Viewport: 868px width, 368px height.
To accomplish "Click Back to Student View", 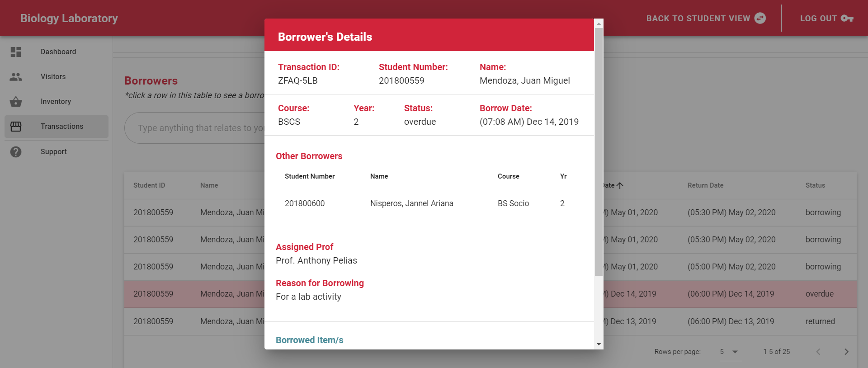I will click(x=698, y=19).
